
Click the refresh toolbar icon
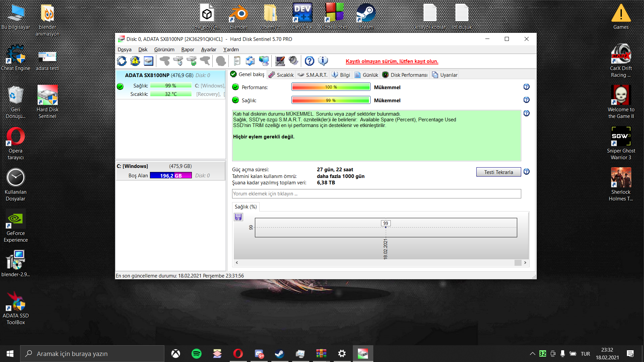pos(122,61)
